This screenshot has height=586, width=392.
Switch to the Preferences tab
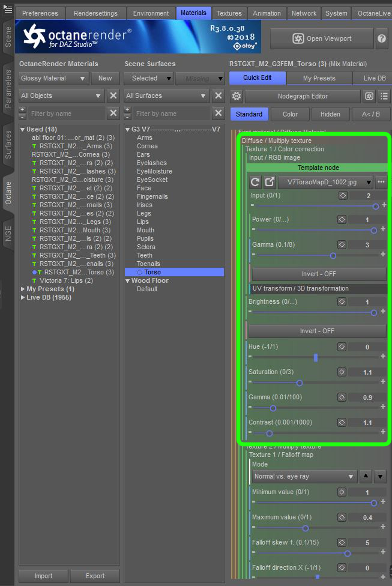point(40,13)
